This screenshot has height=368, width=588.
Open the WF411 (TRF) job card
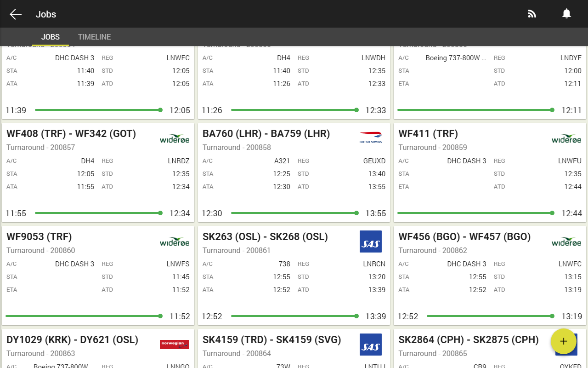coord(428,134)
